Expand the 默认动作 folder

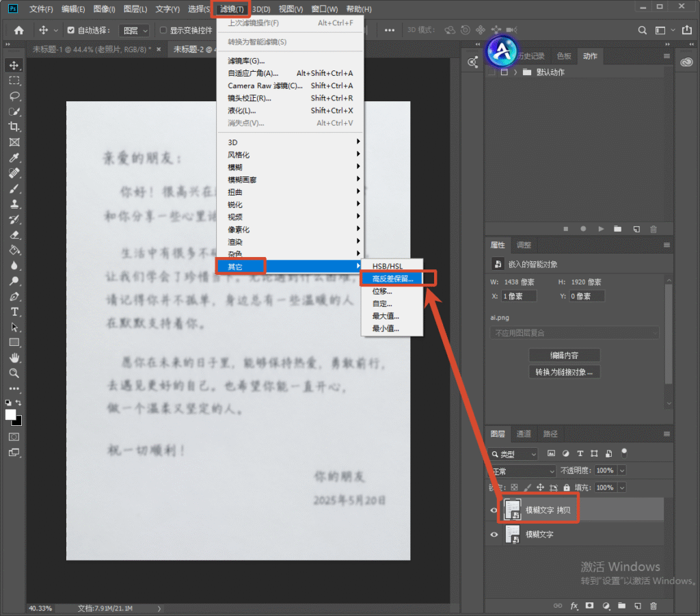pyautogui.click(x=515, y=72)
